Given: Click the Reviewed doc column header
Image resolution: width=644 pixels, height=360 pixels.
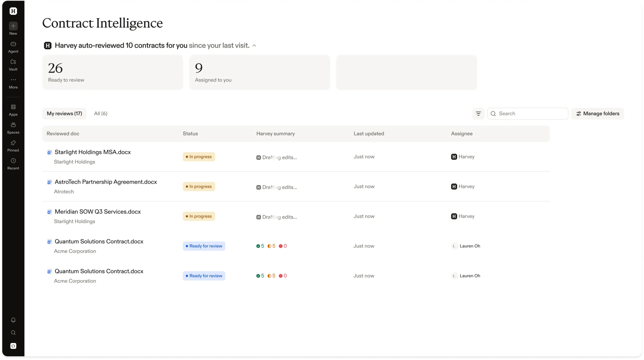Looking at the screenshot, I should (x=63, y=134).
